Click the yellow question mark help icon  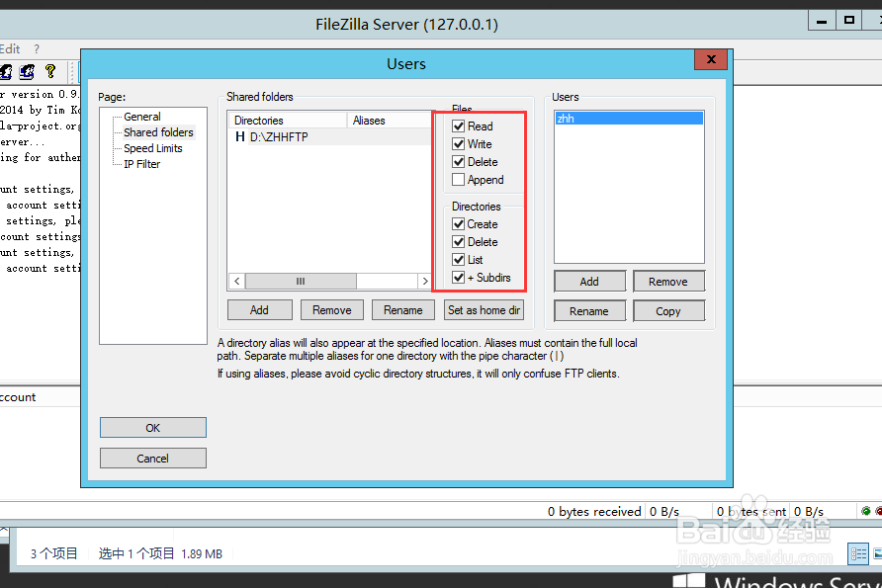50,71
